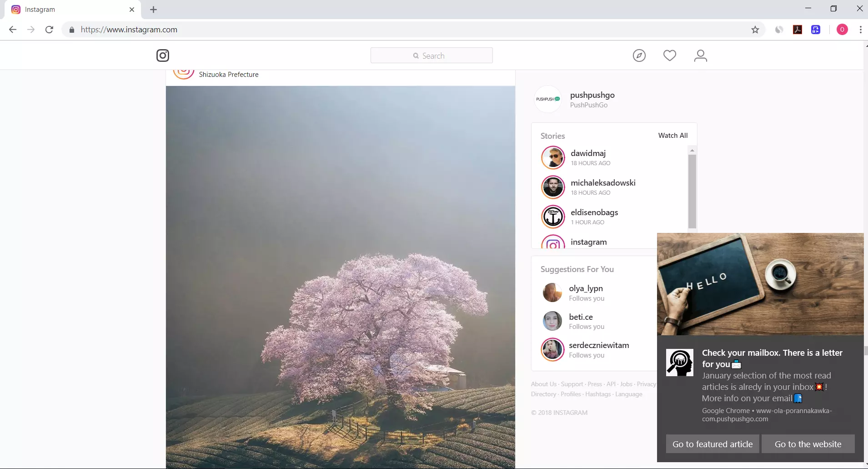Click the Stories list scrollbar
This screenshot has height=469, width=868.
coord(692,191)
